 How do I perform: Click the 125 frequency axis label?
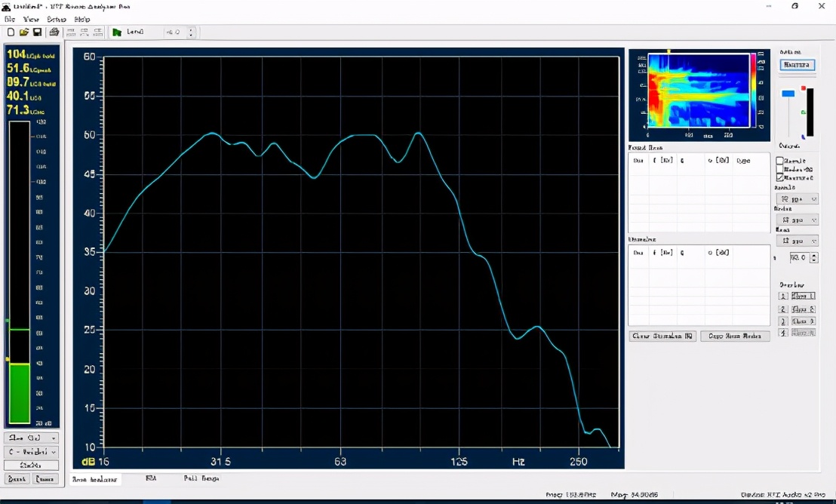click(x=459, y=461)
